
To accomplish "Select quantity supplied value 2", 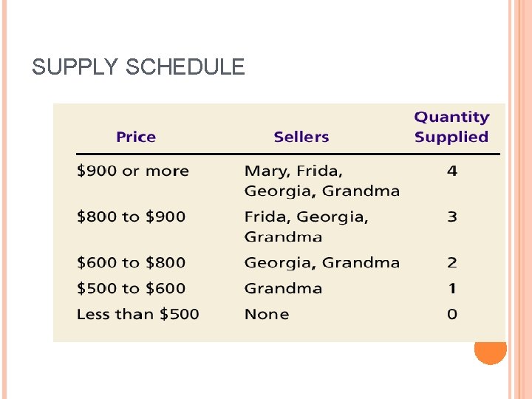I will pyautogui.click(x=452, y=262).
